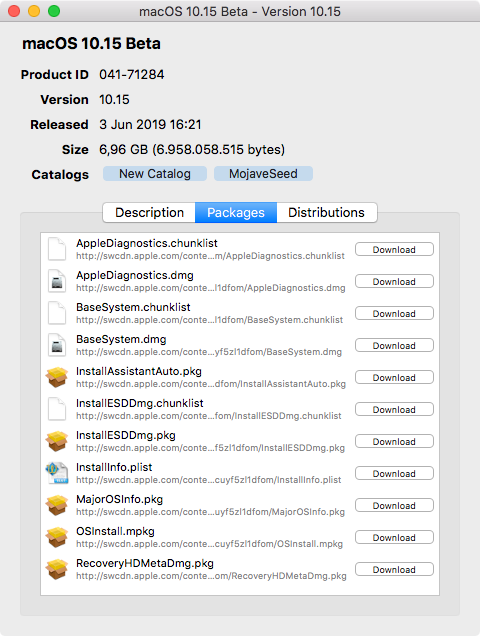Close the window with the red button
Viewport: 480px width, 636px height.
14,11
